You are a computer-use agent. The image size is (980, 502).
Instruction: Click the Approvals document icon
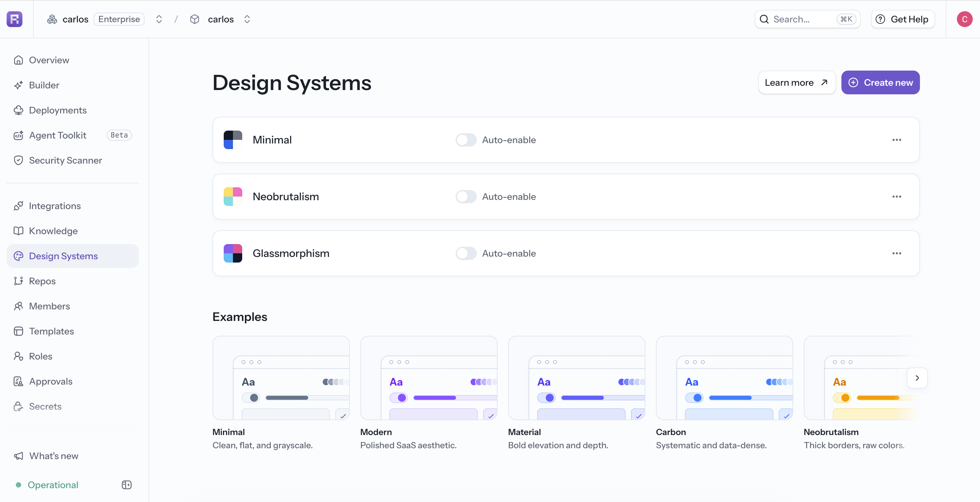tap(18, 381)
